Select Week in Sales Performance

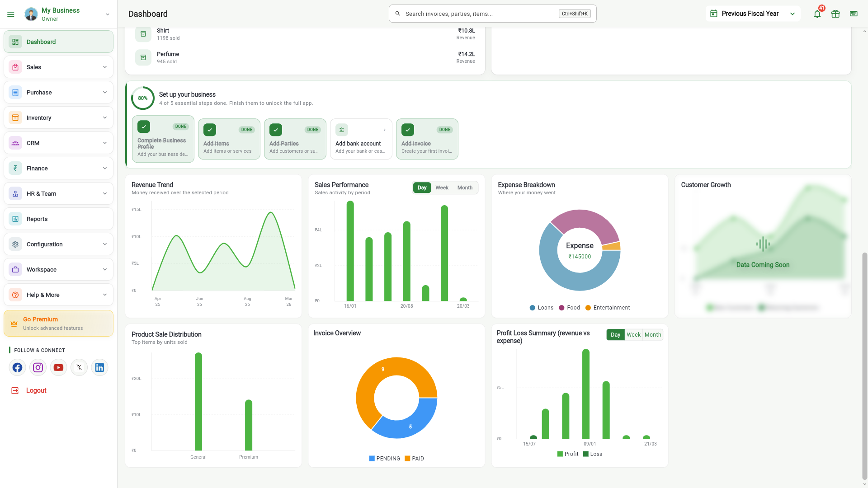(442, 188)
